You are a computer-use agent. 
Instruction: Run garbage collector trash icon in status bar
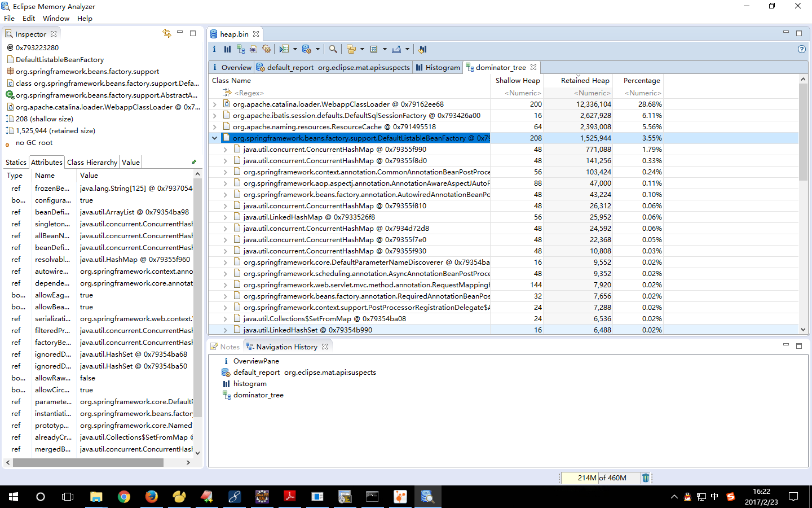click(x=646, y=478)
